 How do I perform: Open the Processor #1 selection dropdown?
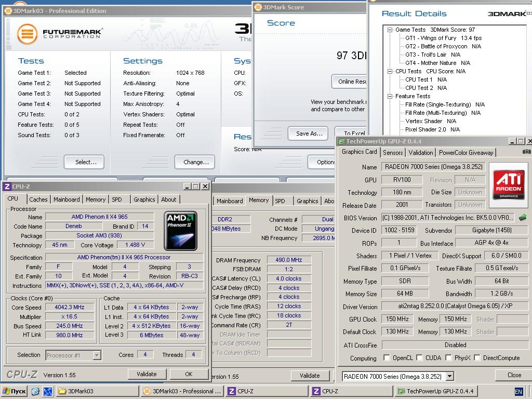[97, 355]
